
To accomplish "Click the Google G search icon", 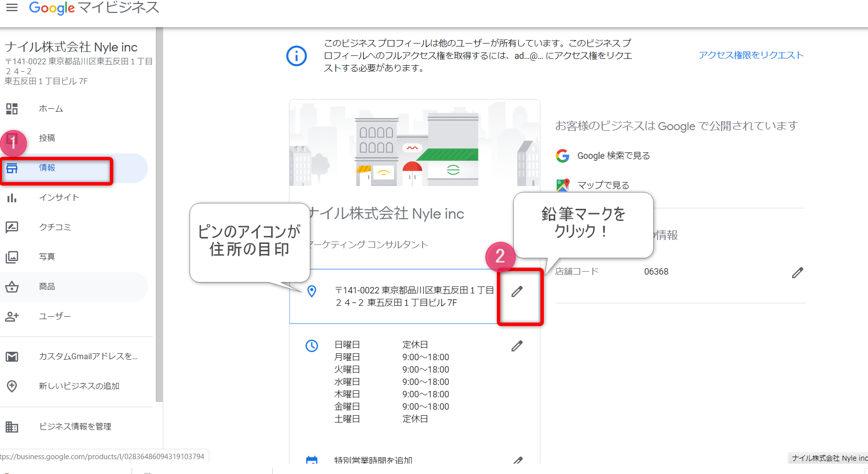I will coord(563,156).
